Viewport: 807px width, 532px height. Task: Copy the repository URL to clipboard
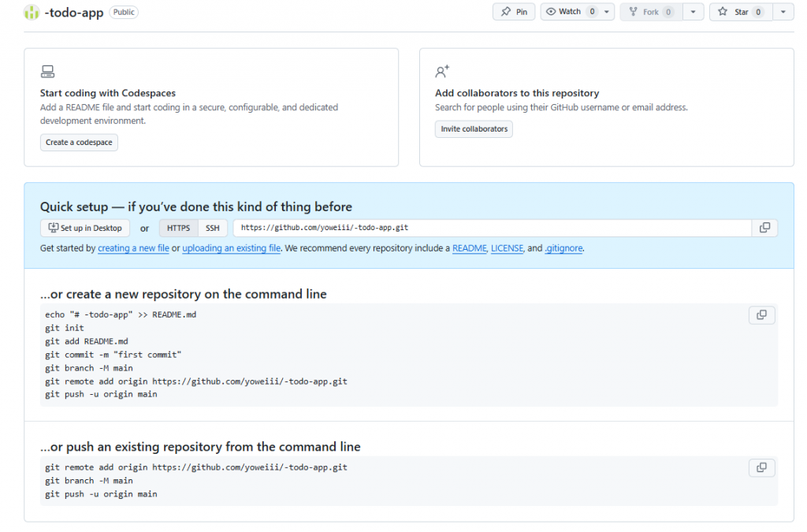[x=764, y=228]
